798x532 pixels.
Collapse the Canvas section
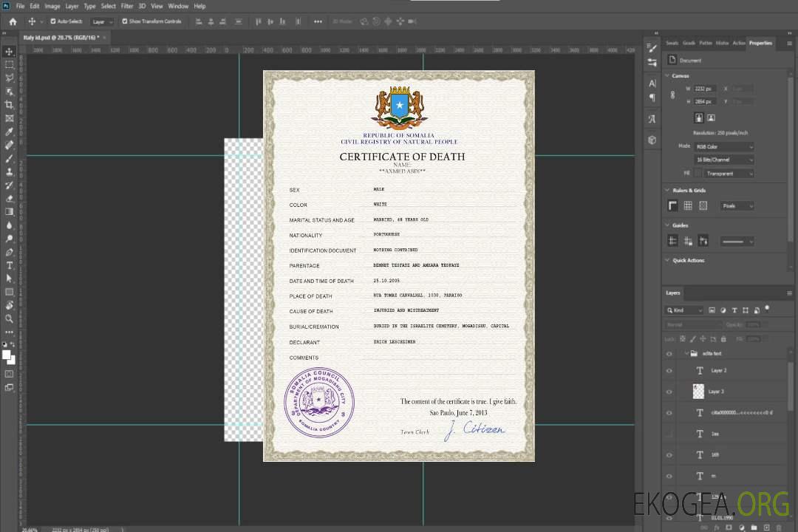pos(667,76)
